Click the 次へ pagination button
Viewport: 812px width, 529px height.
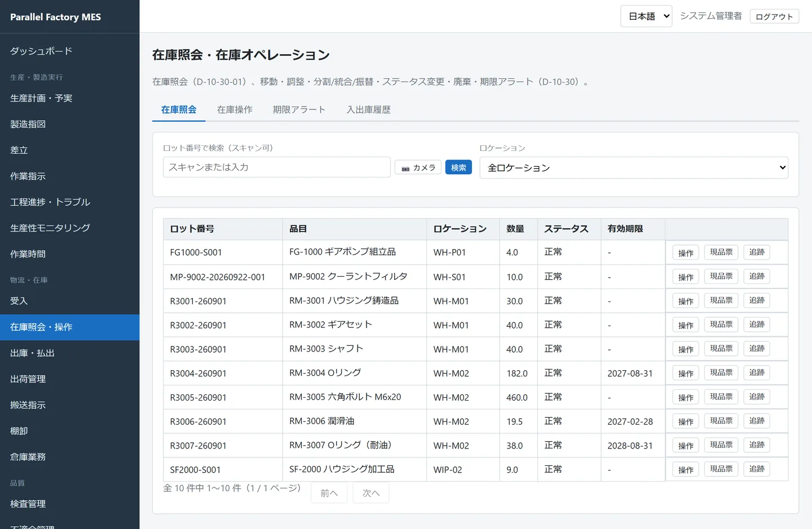371,493
